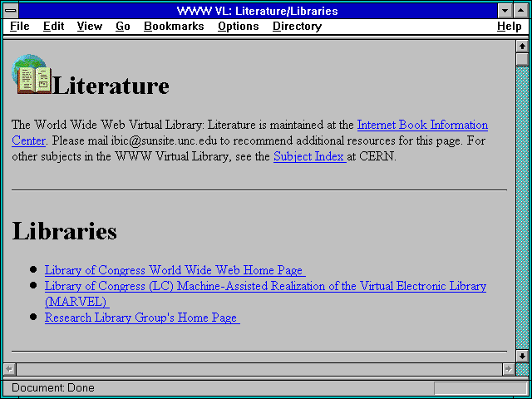532x399 pixels.
Task: Open the Edit menu
Action: pos(53,26)
